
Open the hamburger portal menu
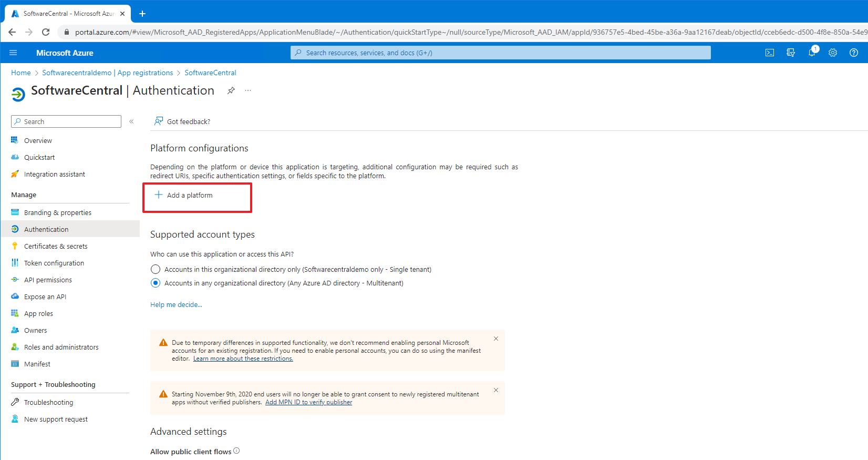[x=13, y=53]
